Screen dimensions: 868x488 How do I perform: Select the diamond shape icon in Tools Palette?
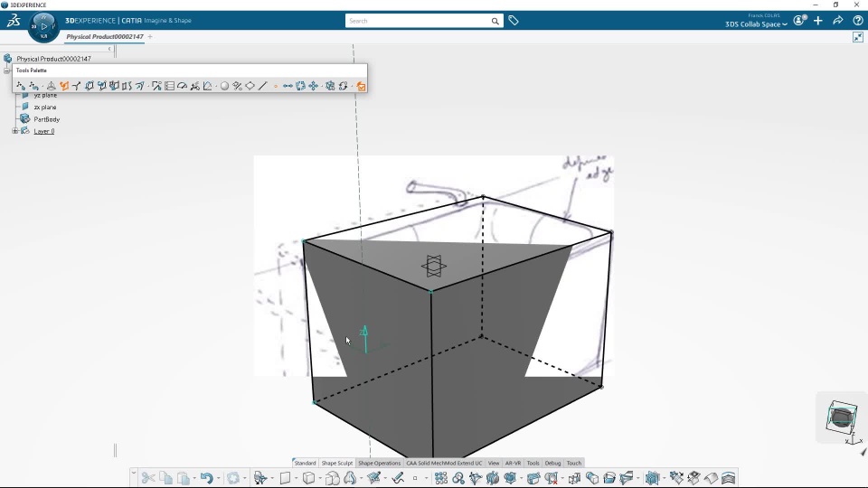pos(250,86)
